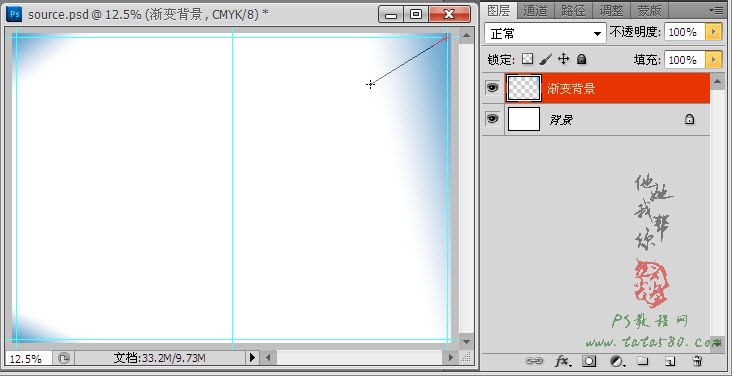Delete layer with trash icon
Viewport: 732px width, 376px height.
697,361
